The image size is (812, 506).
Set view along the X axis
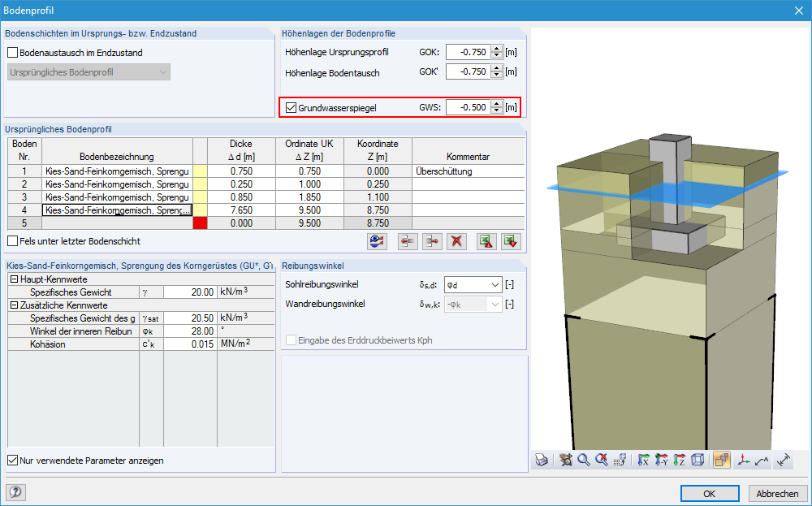(643, 460)
